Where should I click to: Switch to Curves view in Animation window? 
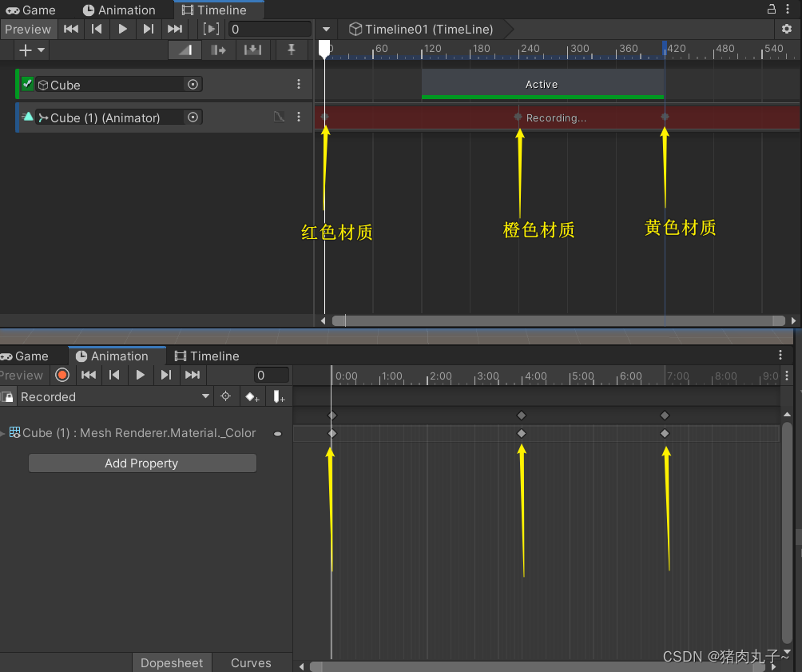(251, 662)
